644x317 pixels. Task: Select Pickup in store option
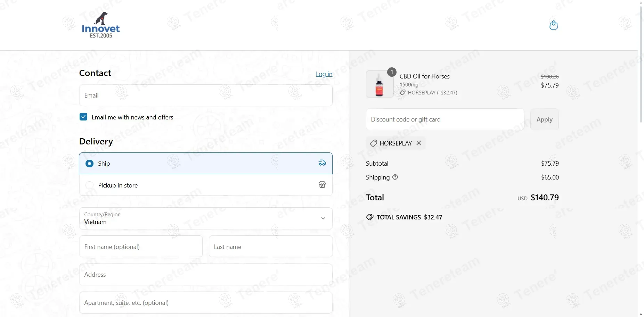pyautogui.click(x=206, y=185)
